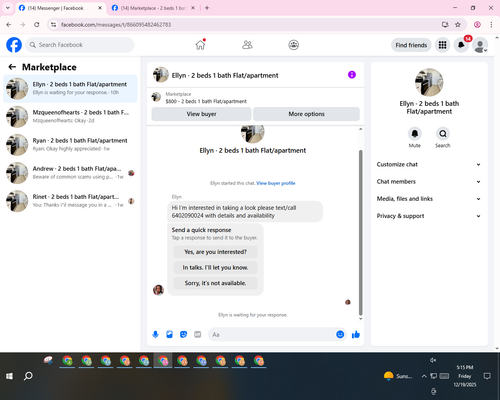
Task: Open the Windows taskbar search
Action: tap(28, 376)
